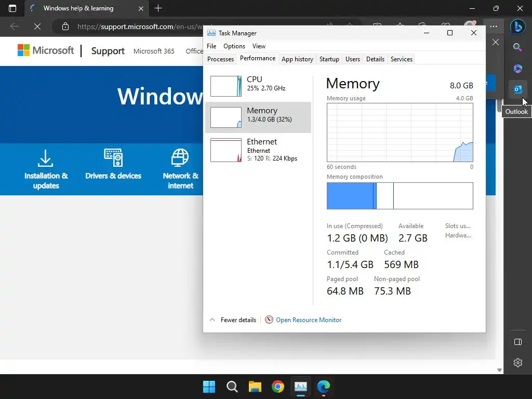Click Open Resource Monitor link
This screenshot has height=399, width=532.
309,320
